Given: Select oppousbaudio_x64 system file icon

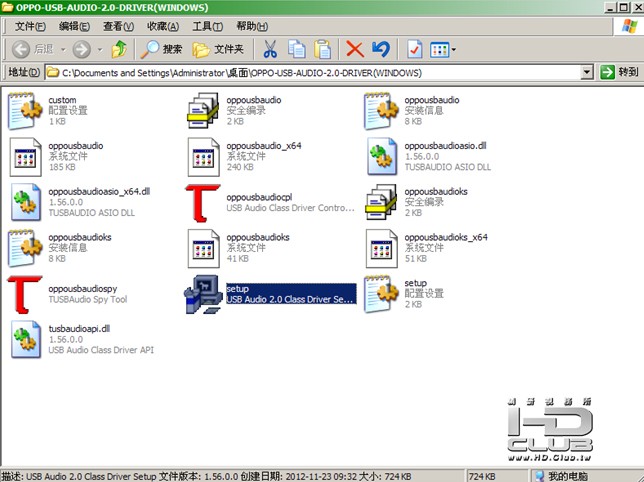Looking at the screenshot, I should click(x=203, y=157).
